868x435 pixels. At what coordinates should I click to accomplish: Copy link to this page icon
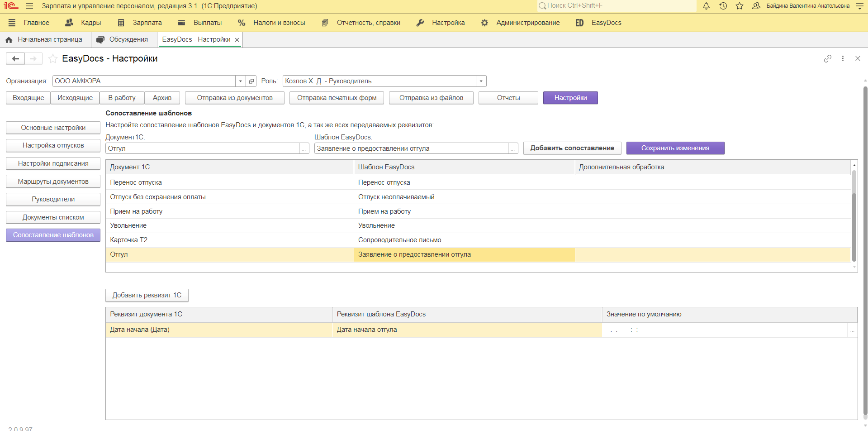(x=827, y=58)
